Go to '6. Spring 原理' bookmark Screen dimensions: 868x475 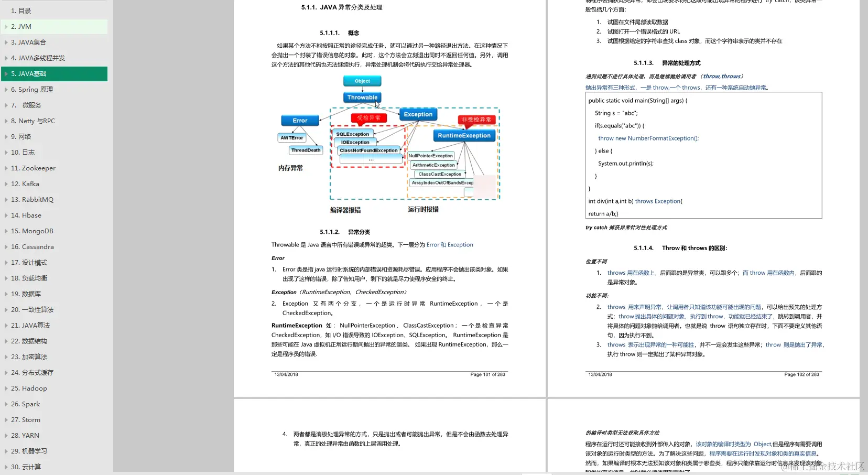click(x=32, y=89)
